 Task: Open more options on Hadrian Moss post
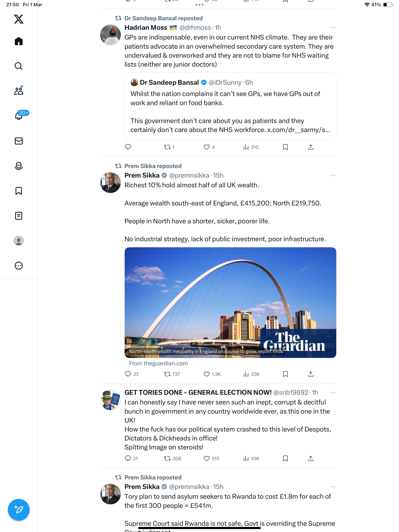click(x=333, y=28)
